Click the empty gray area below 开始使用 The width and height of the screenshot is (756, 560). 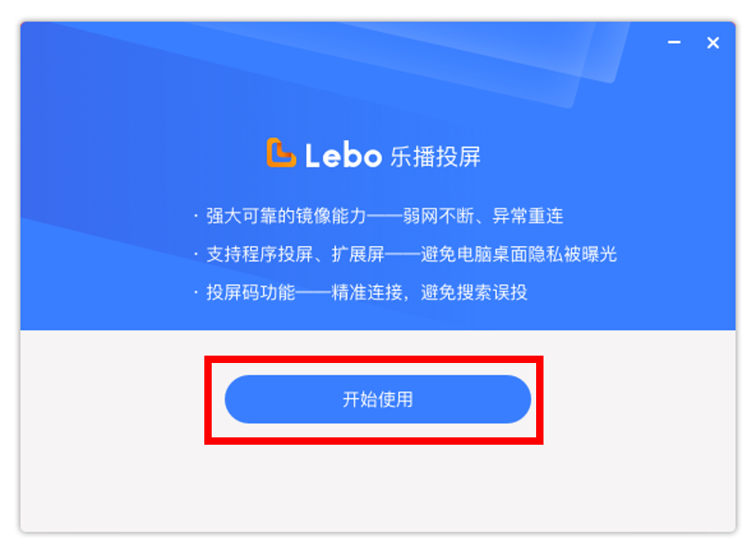pos(378,486)
